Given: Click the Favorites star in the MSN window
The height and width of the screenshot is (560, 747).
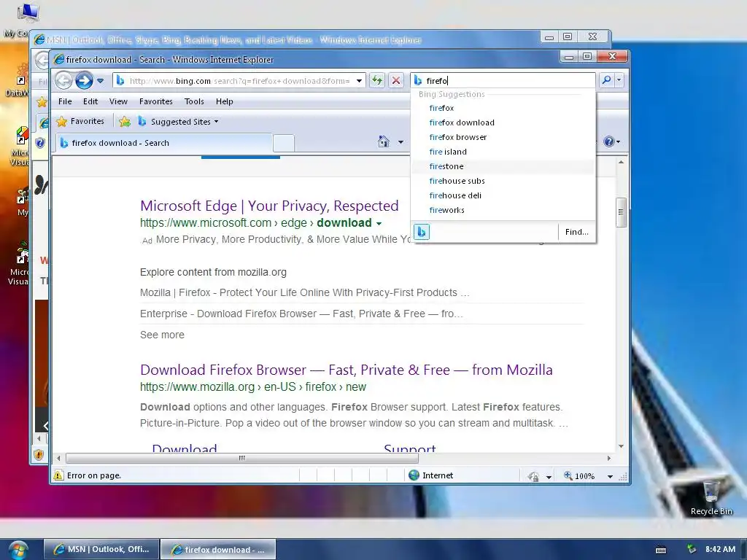Looking at the screenshot, I should pos(42,101).
